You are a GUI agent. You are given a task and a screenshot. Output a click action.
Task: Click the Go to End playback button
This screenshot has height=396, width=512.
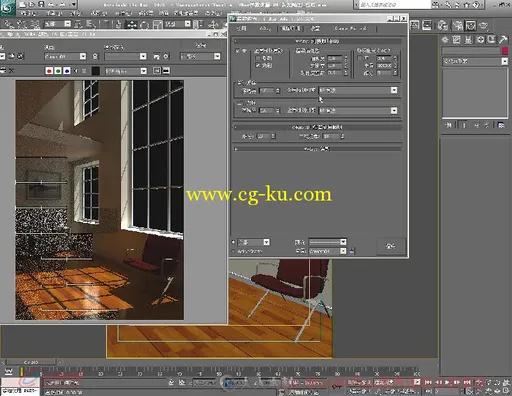click(x=467, y=382)
